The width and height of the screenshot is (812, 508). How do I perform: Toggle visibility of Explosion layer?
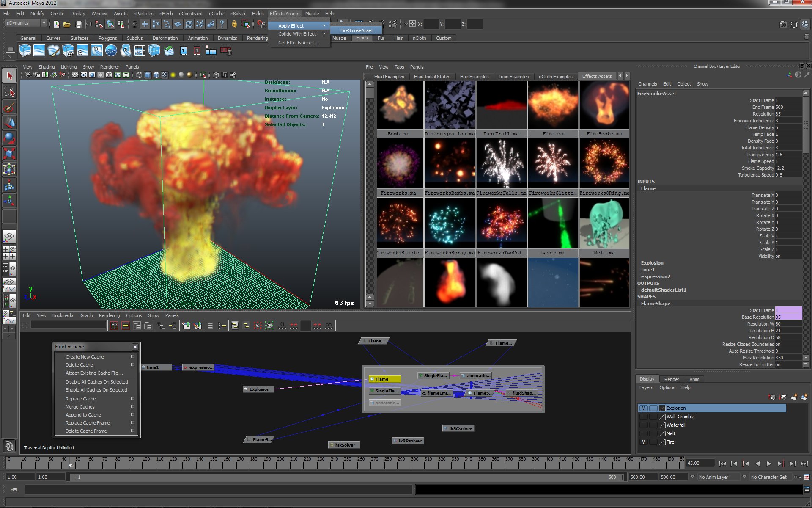(x=643, y=408)
